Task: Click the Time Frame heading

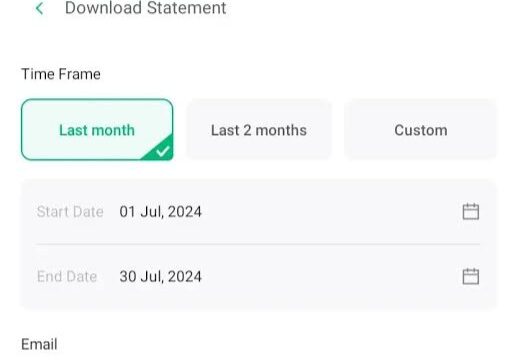Action: pos(61,74)
